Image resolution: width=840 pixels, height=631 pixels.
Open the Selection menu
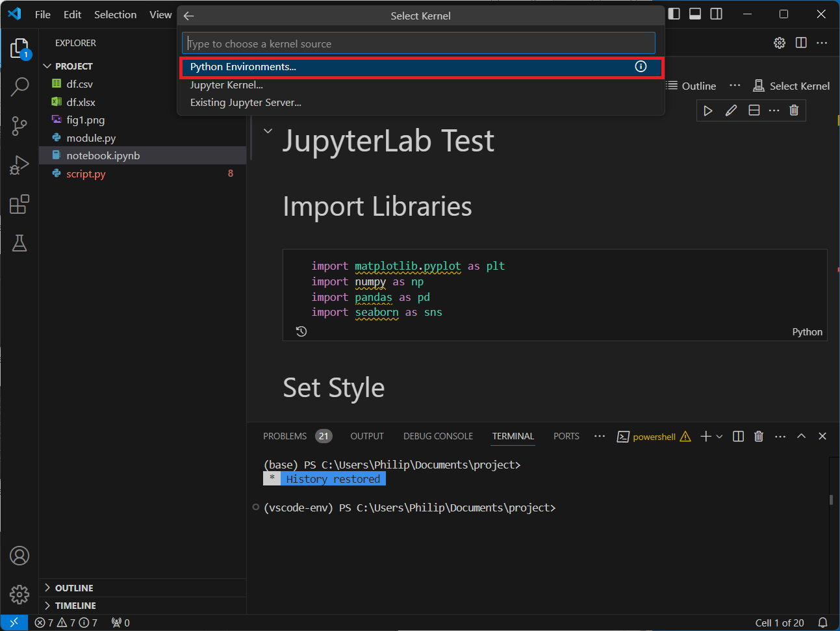tap(115, 14)
